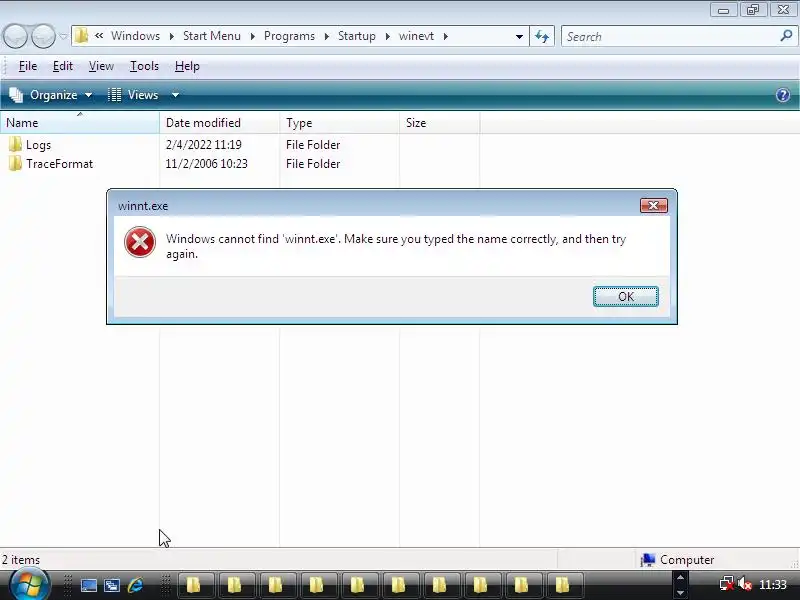Click the search magnifier icon
This screenshot has width=800, height=600.
coord(786,36)
